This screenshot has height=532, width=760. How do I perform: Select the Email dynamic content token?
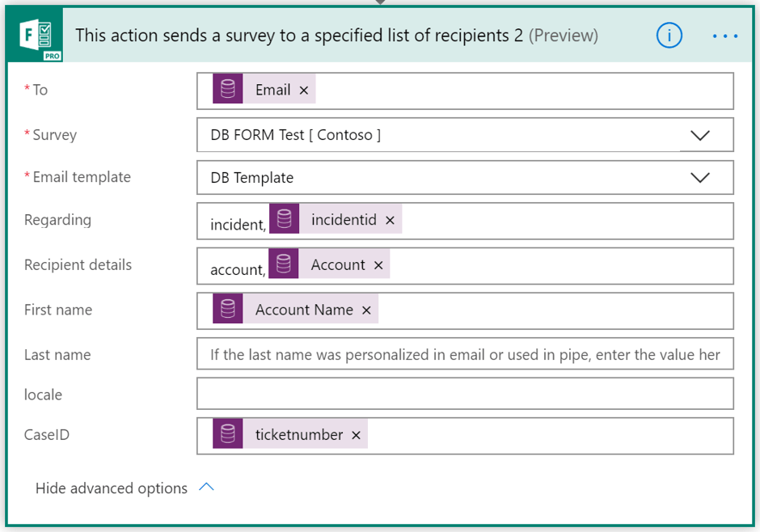[264, 89]
